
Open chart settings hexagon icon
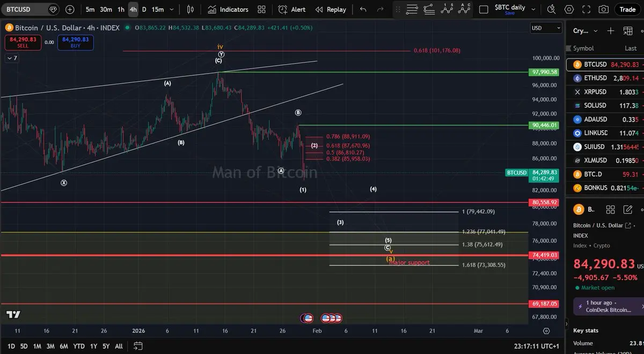[x=569, y=9]
